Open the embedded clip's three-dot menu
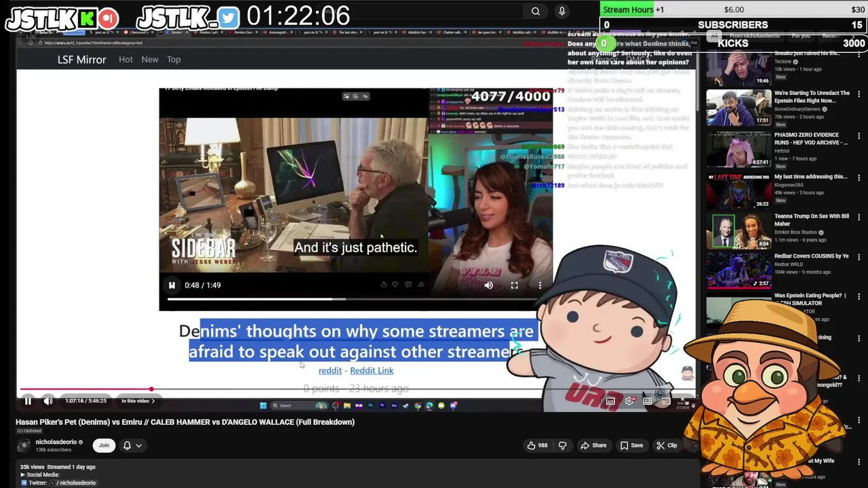Screen dimensions: 868x488 (x=540, y=285)
